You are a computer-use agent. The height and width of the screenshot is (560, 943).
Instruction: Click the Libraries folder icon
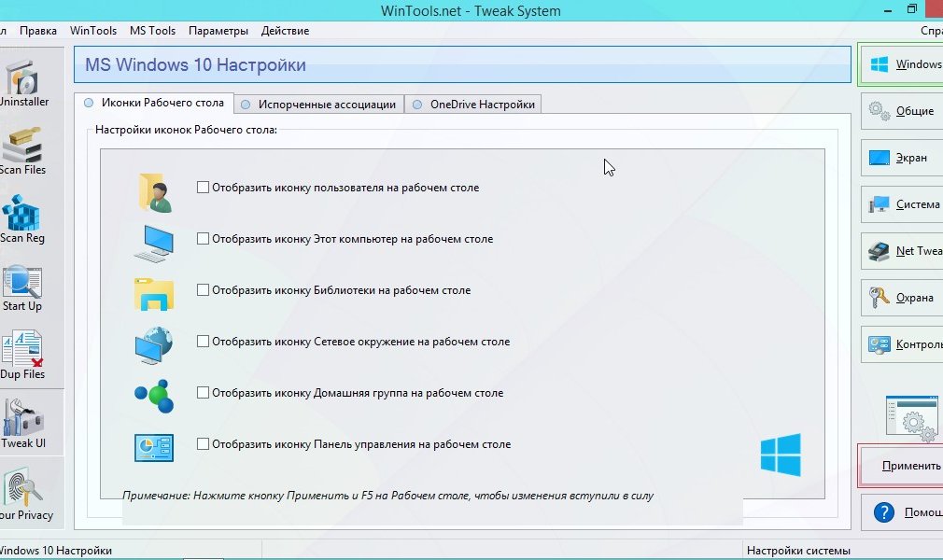pos(154,294)
